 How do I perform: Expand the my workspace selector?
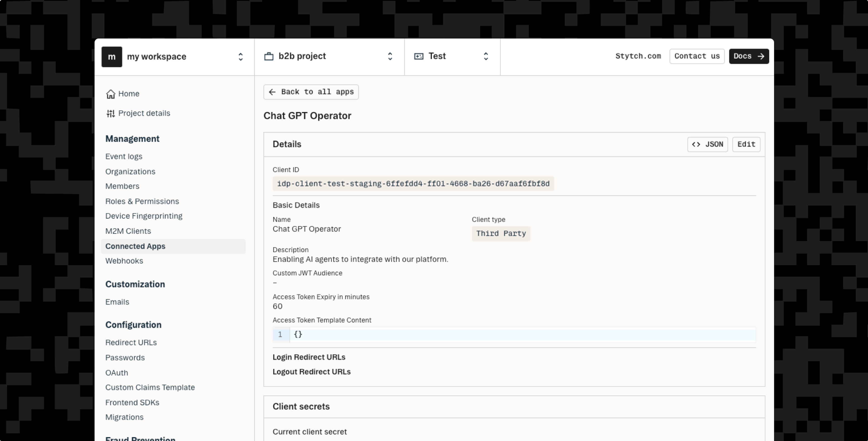240,56
